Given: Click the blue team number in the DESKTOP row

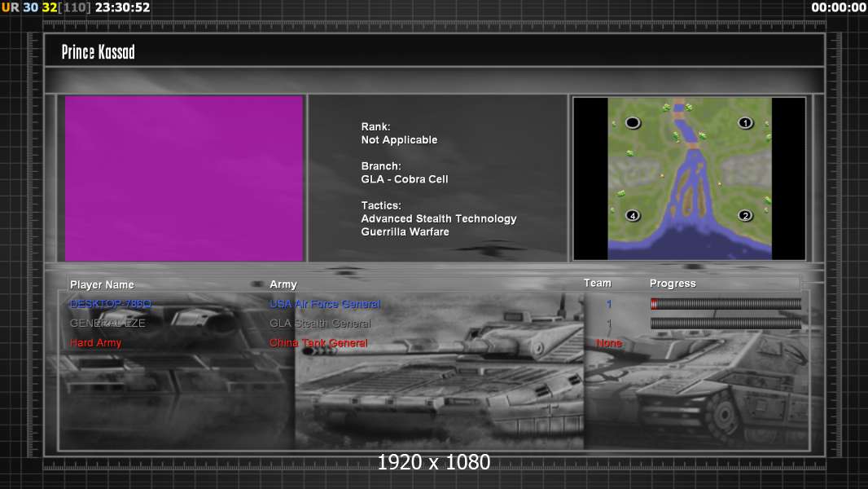Looking at the screenshot, I should [x=609, y=304].
